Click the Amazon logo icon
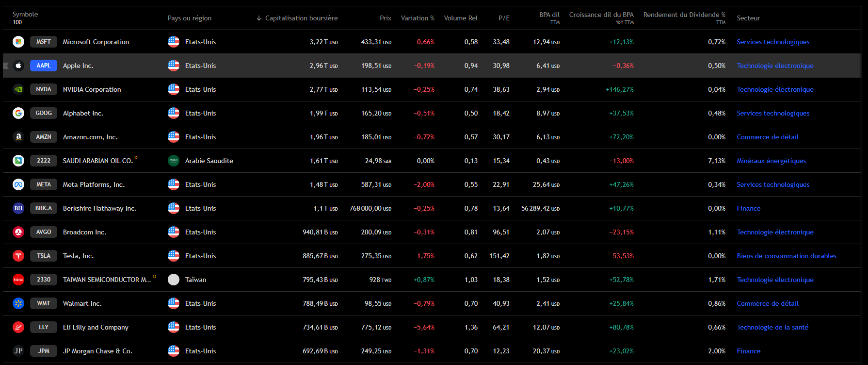Image resolution: width=868 pixels, height=365 pixels. click(18, 137)
